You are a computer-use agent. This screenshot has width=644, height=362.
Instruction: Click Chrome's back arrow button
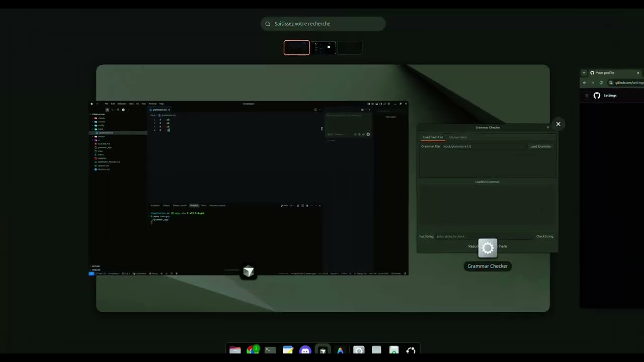point(585,82)
